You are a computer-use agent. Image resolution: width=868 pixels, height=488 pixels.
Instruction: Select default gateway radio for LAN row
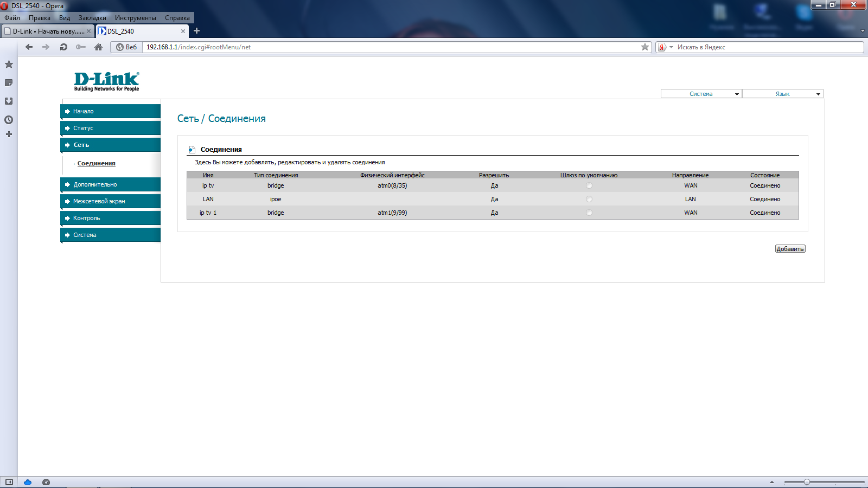click(x=589, y=199)
